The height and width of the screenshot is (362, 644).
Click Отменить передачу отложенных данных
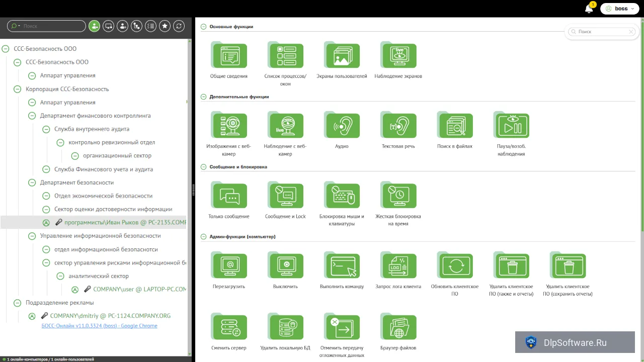coord(342,326)
